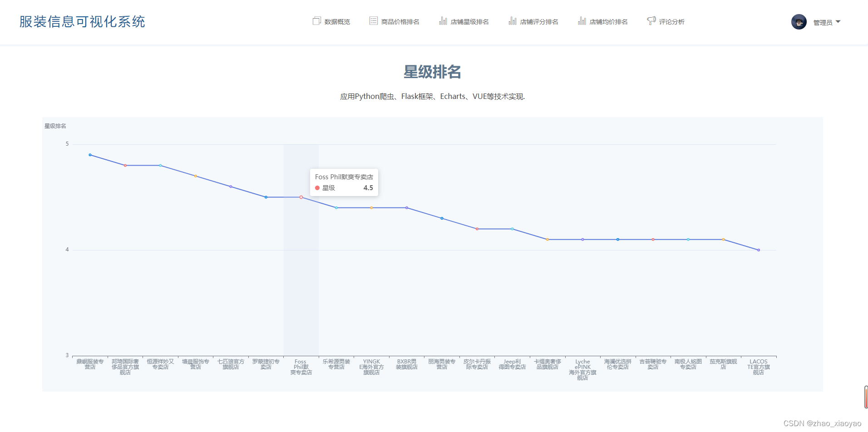The image size is (868, 432).
Task: Click the YINGKE海外官方旗舰店 axis label
Action: coord(371,367)
